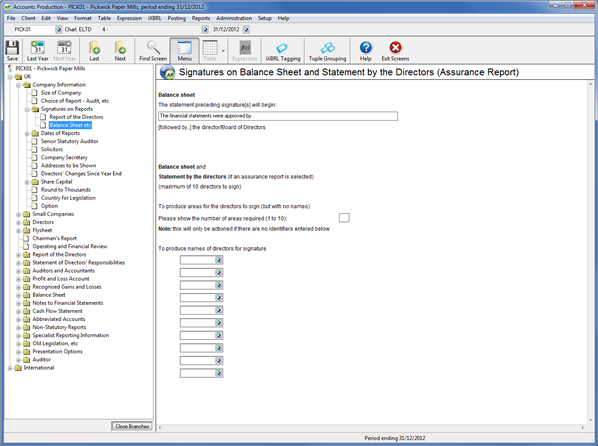Viewport: 598px width, 446px height.
Task: Click the Help question mark icon
Action: (365, 50)
